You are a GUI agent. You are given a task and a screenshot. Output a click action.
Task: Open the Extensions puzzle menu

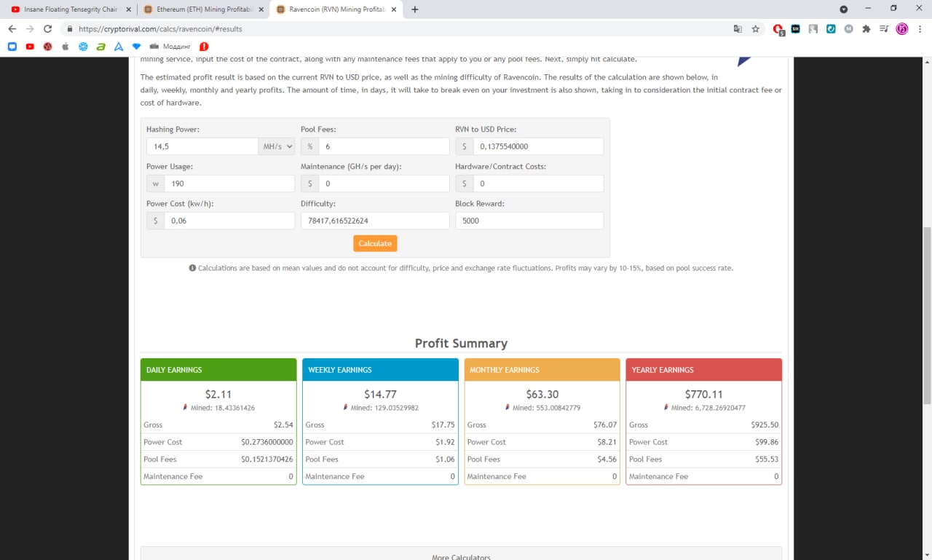click(866, 29)
